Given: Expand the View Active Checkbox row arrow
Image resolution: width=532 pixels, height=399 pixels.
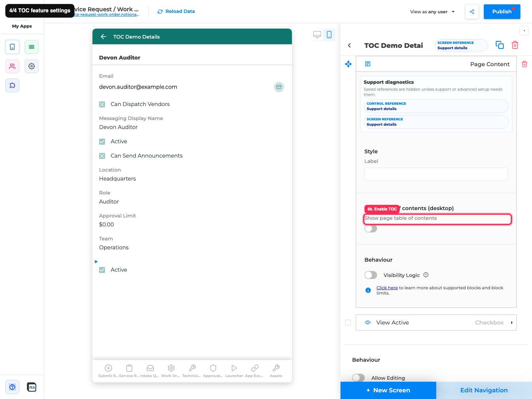Looking at the screenshot, I should 512,323.
